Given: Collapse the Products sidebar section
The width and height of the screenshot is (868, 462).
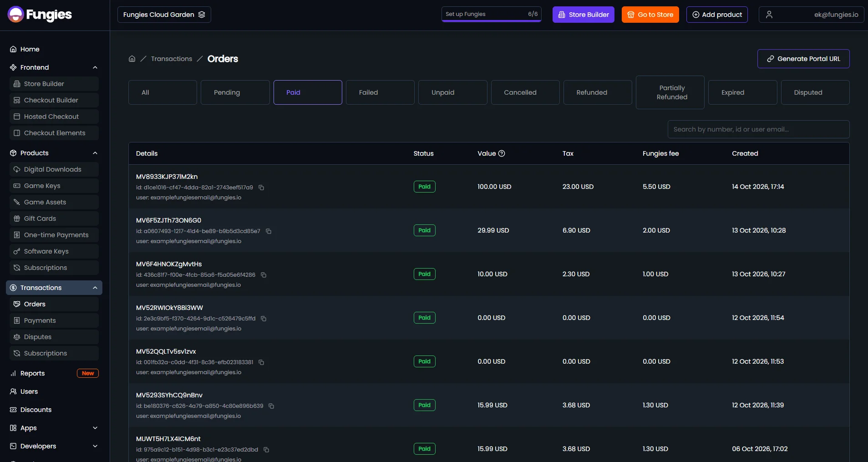Looking at the screenshot, I should [95, 153].
